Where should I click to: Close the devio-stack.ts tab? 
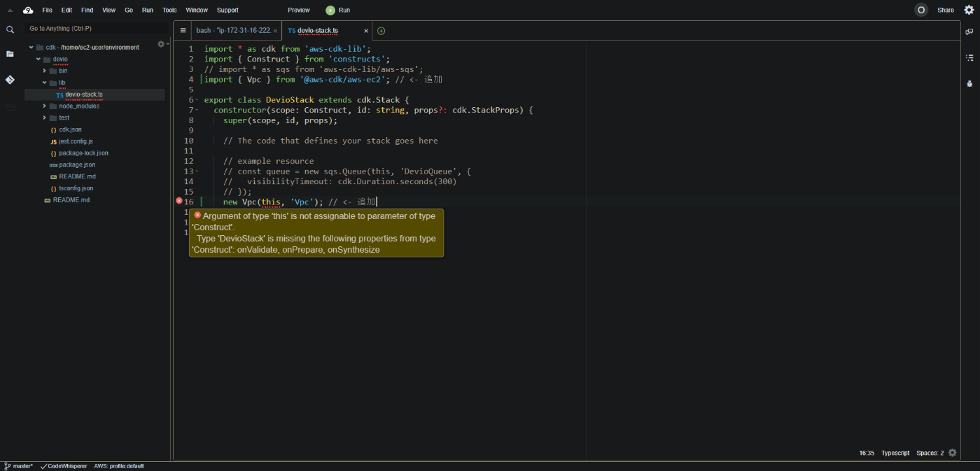pos(366,31)
